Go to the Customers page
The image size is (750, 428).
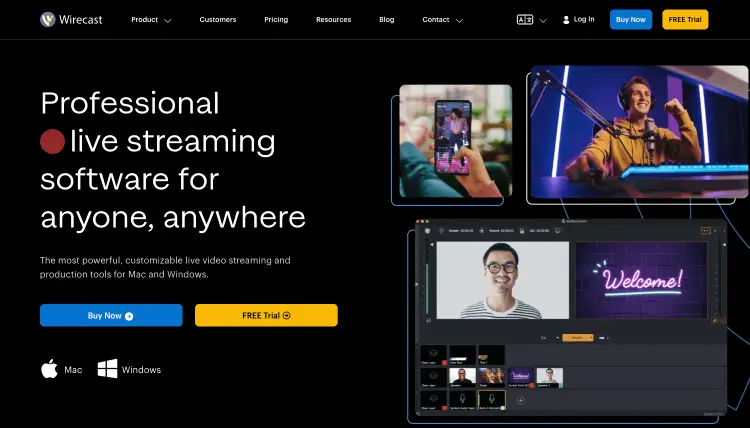point(218,20)
